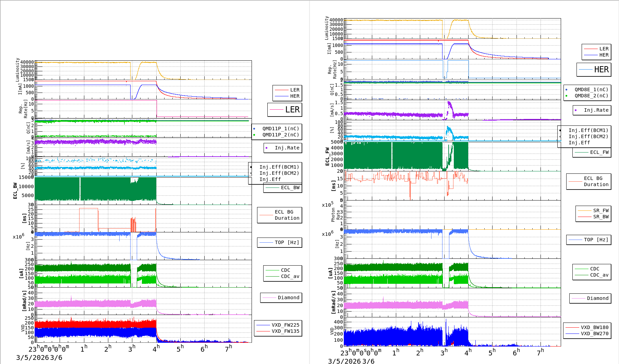The height and width of the screenshot is (364, 619).
Task: Click the SR_BW legend entry
Action: pyautogui.click(x=601, y=217)
